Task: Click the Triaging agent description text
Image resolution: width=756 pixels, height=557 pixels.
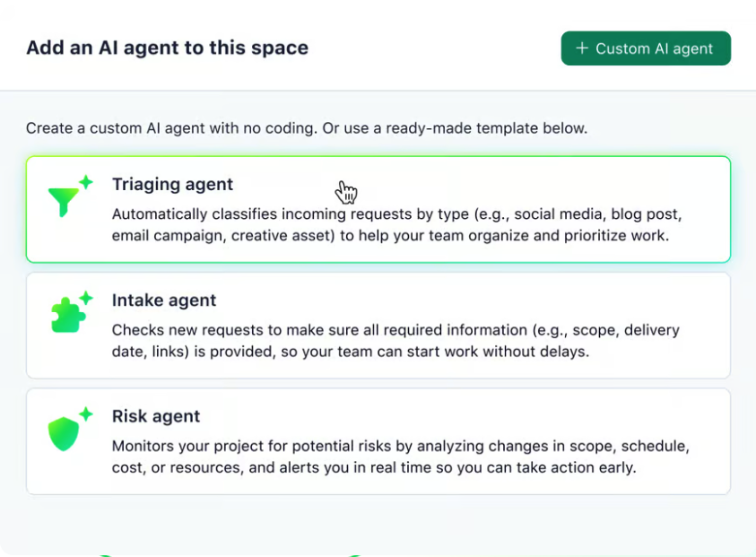Action: point(396,225)
